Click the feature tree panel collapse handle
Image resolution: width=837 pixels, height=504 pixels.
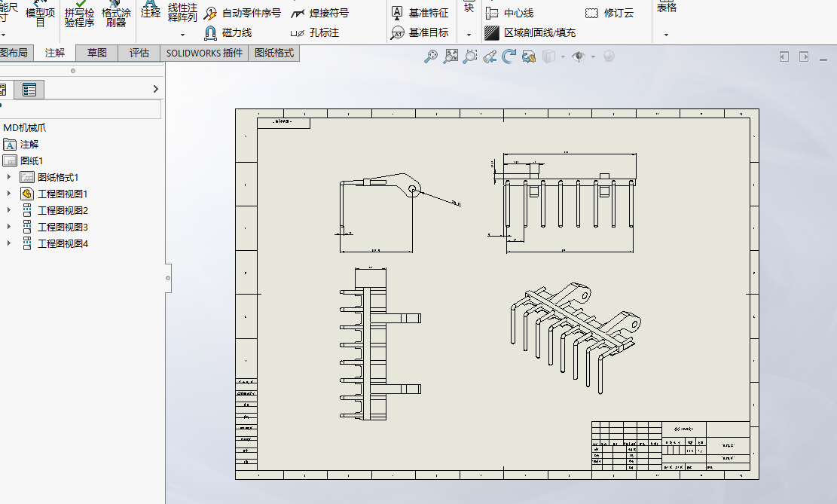pos(168,278)
